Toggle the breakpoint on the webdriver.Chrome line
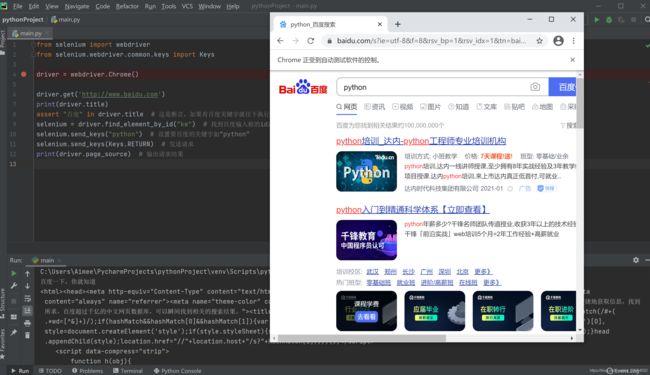650x375 pixels. pos(24,74)
